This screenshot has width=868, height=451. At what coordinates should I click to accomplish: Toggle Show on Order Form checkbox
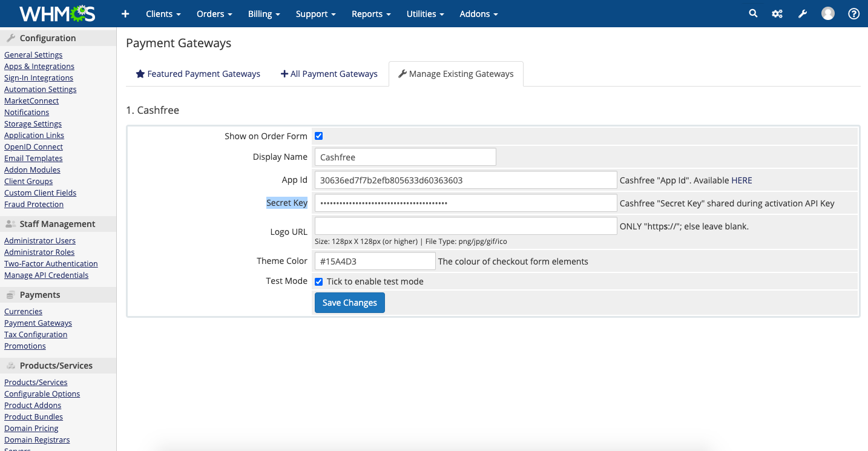coord(319,136)
